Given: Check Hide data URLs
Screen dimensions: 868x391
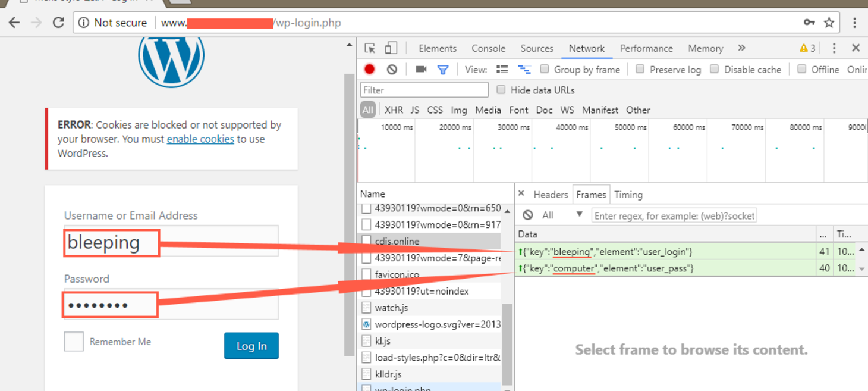Looking at the screenshot, I should pyautogui.click(x=501, y=90).
